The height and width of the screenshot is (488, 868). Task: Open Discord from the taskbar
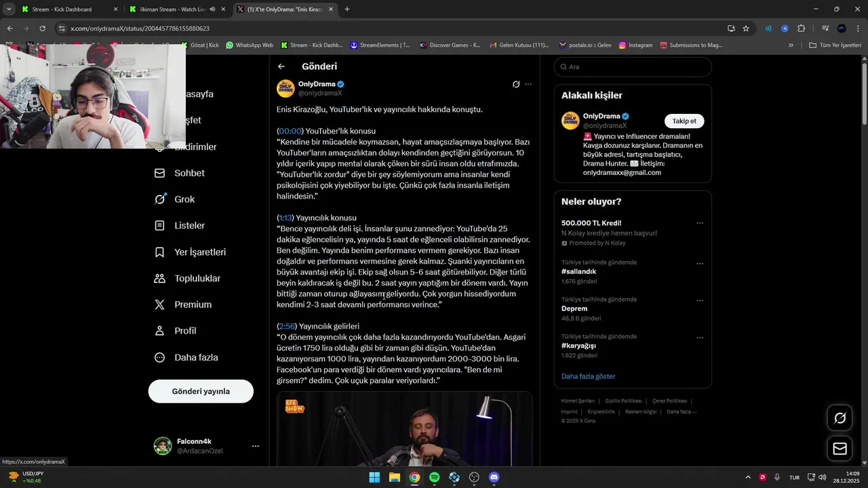click(494, 477)
